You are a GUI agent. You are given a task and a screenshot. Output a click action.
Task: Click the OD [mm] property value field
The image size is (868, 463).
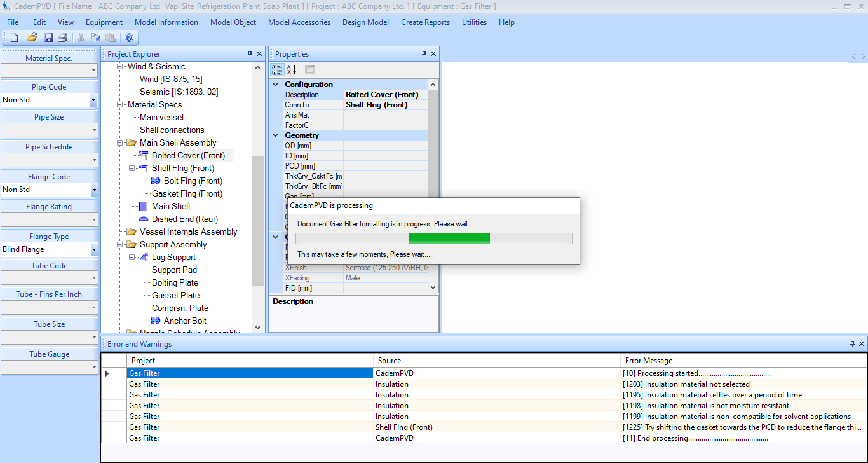pos(386,146)
